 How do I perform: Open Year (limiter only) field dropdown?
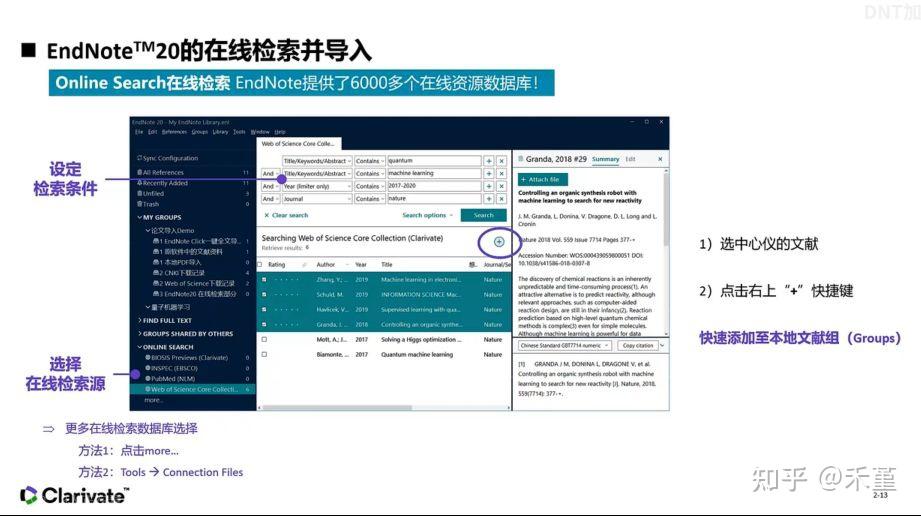click(317, 186)
